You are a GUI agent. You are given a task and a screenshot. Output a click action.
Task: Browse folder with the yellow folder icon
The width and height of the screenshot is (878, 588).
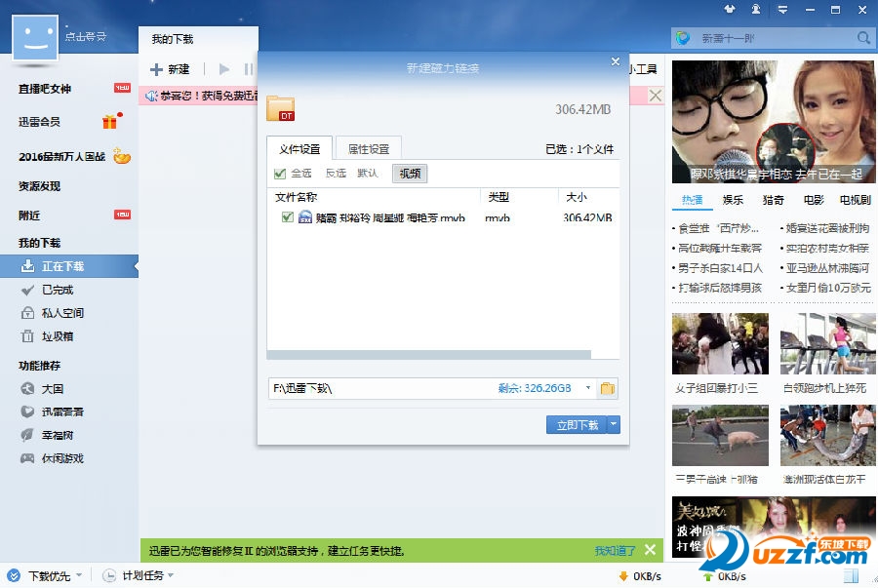608,388
